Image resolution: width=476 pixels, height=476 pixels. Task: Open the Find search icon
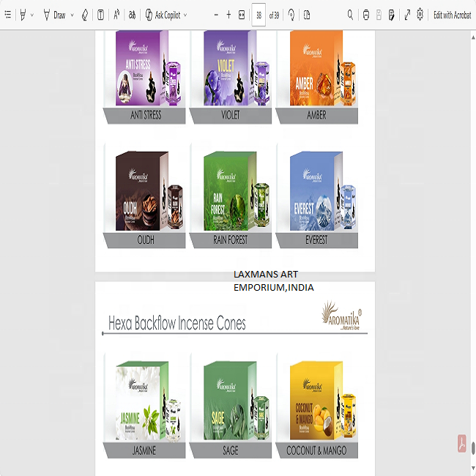click(350, 15)
